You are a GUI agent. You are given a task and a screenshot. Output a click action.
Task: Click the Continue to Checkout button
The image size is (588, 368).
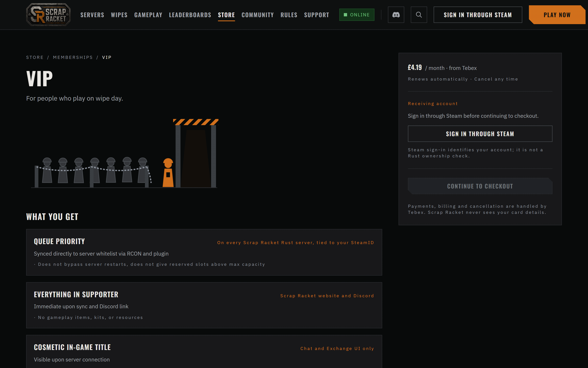480,186
